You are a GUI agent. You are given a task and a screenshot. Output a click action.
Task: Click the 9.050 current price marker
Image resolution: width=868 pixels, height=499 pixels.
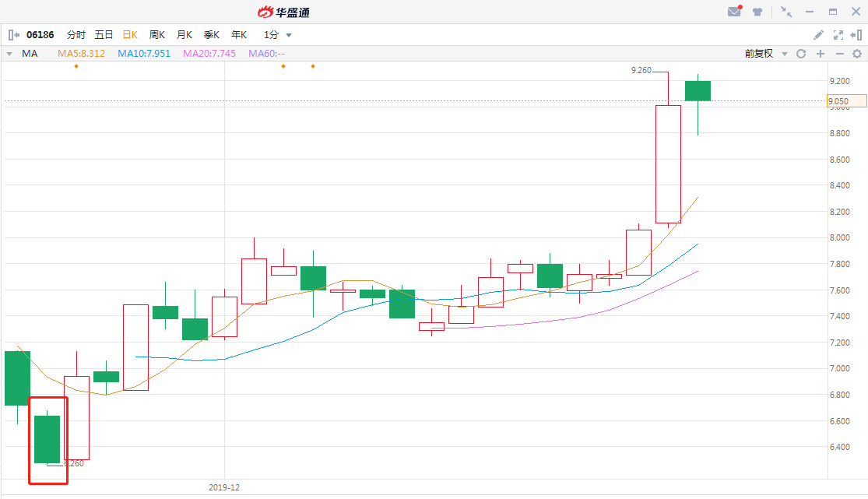847,101
